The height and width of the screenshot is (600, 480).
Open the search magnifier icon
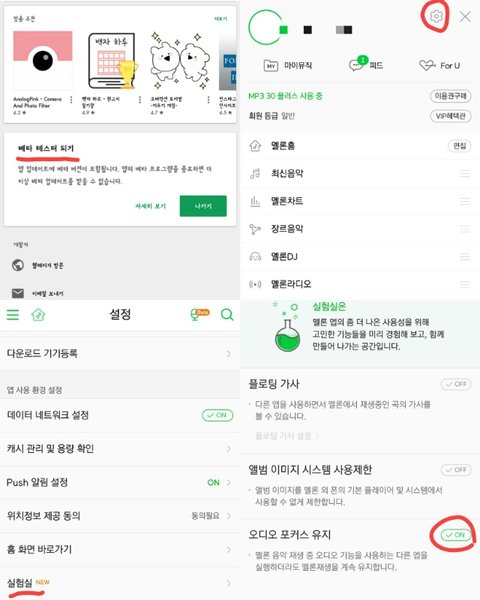227,315
